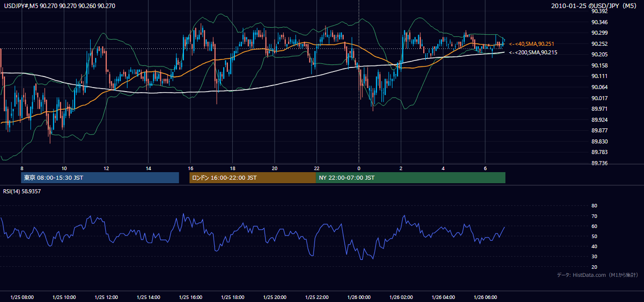Click the RSI 20 level label

pyautogui.click(x=594, y=267)
